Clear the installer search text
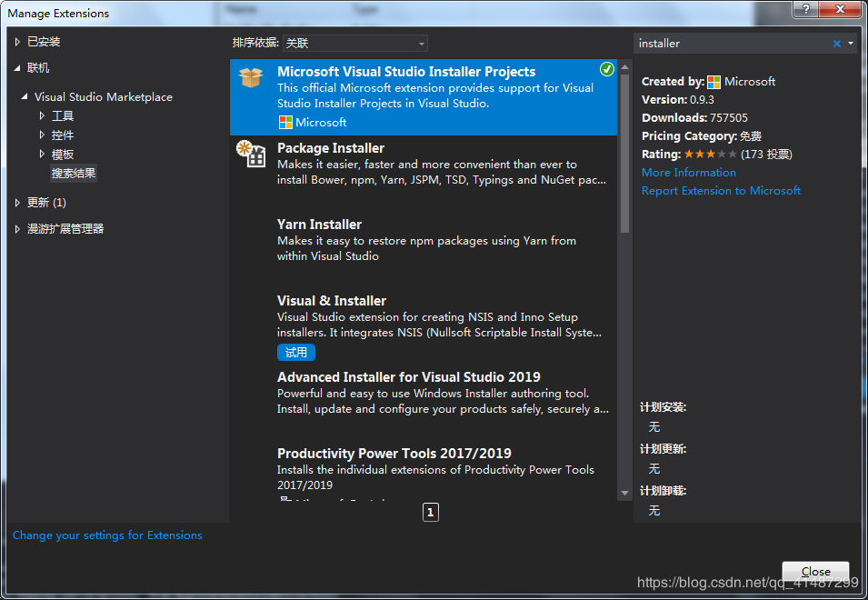 [x=836, y=44]
